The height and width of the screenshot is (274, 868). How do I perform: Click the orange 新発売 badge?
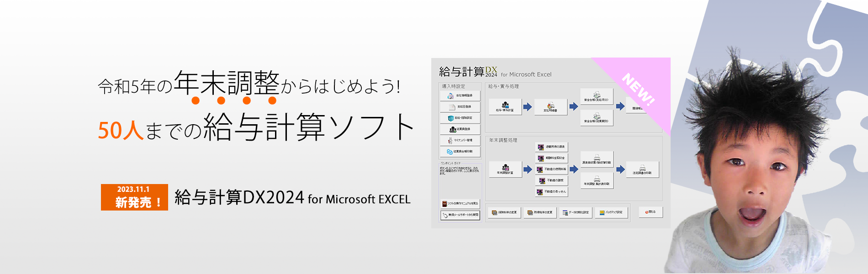coord(134,197)
